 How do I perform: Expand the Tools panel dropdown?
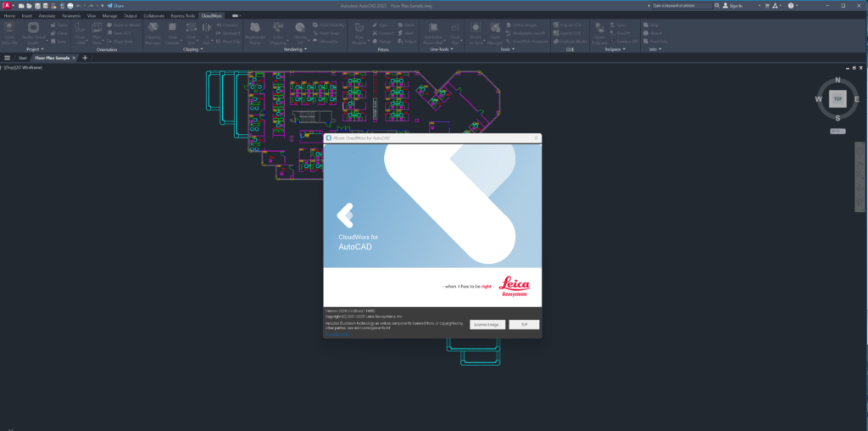[x=507, y=49]
